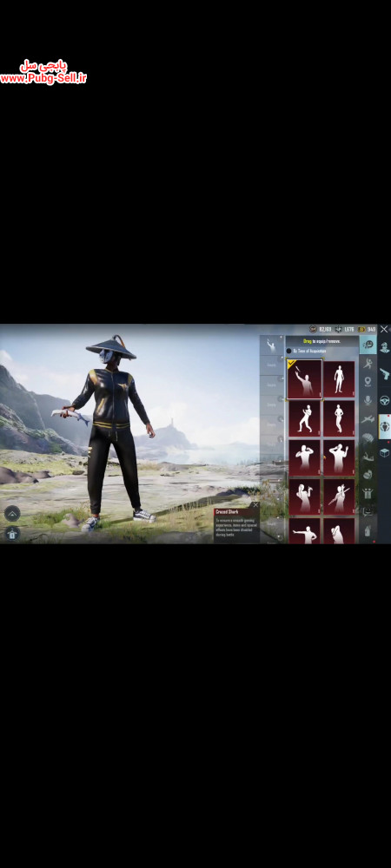The image size is (391, 868).
Task: Click the 'Drag to equip/remove' instruction text
Action: (x=322, y=341)
